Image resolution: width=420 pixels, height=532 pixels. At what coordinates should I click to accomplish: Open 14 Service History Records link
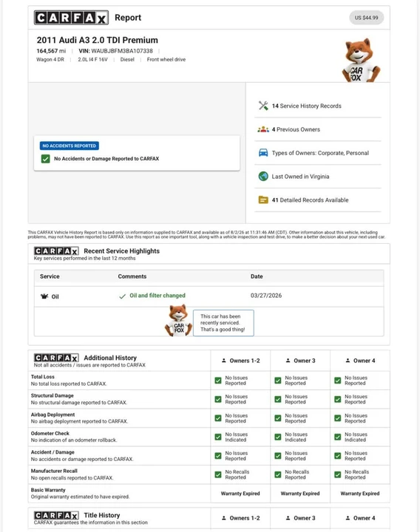point(306,106)
